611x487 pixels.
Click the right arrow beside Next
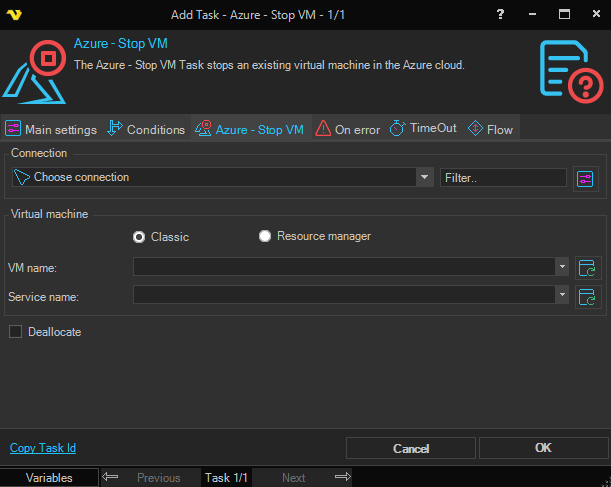pyautogui.click(x=342, y=478)
